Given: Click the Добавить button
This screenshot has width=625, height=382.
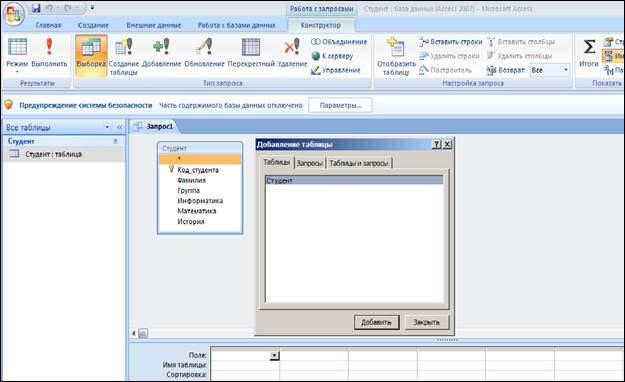Looking at the screenshot, I should pos(377,322).
